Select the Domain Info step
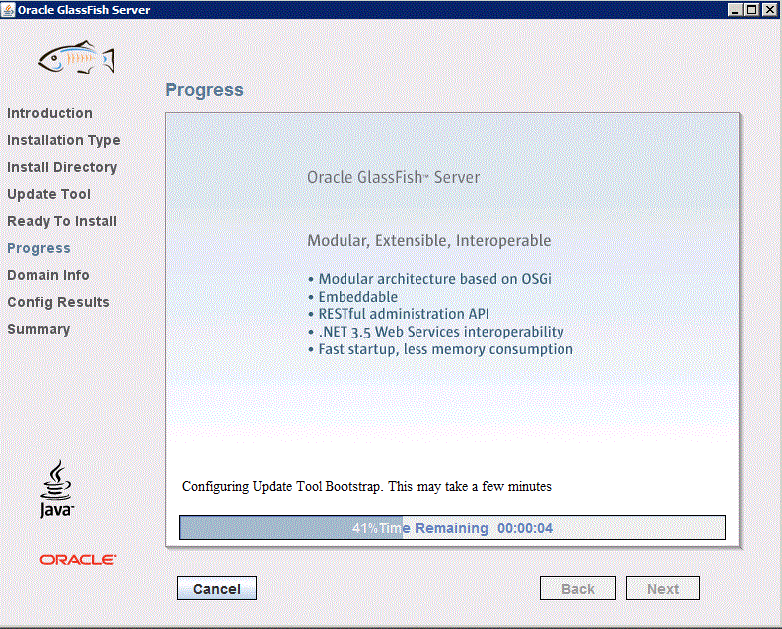 [48, 275]
